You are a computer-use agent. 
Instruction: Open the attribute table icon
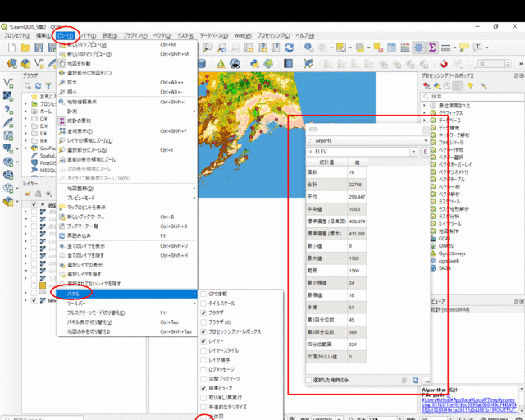[391, 48]
